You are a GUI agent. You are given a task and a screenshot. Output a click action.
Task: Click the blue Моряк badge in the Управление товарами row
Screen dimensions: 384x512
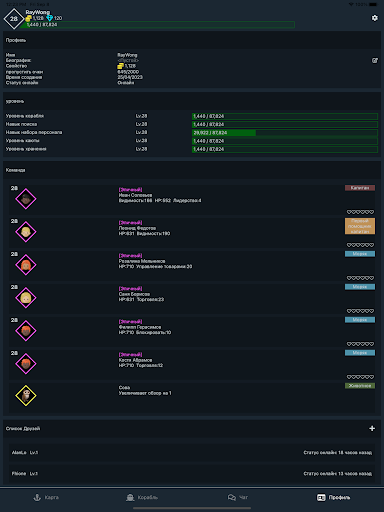click(360, 254)
